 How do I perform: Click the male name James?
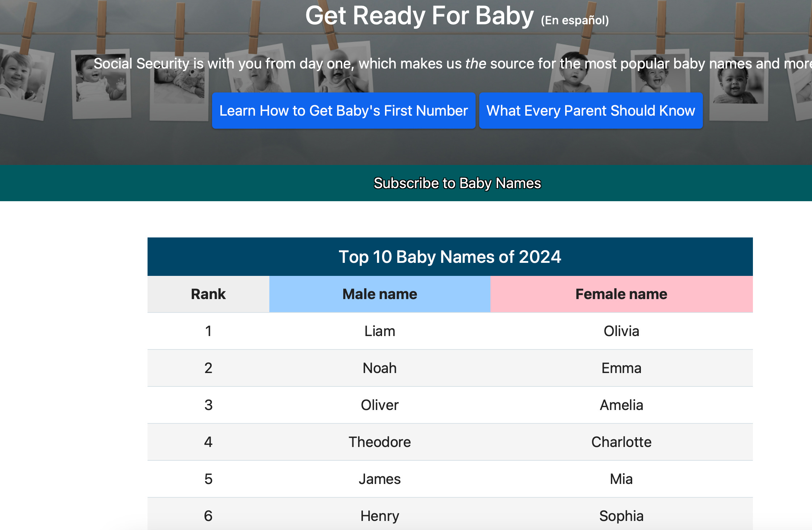380,479
